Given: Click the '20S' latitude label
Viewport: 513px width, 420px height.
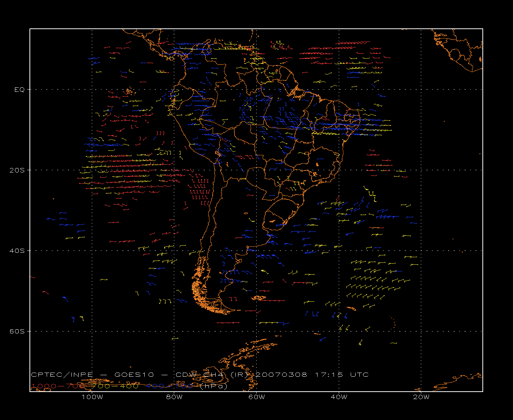Looking at the screenshot, I should pos(17,170).
